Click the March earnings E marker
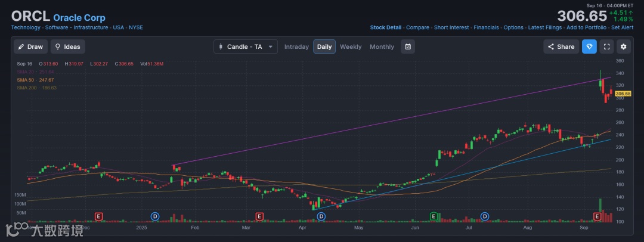The image size is (644, 242). tap(259, 216)
